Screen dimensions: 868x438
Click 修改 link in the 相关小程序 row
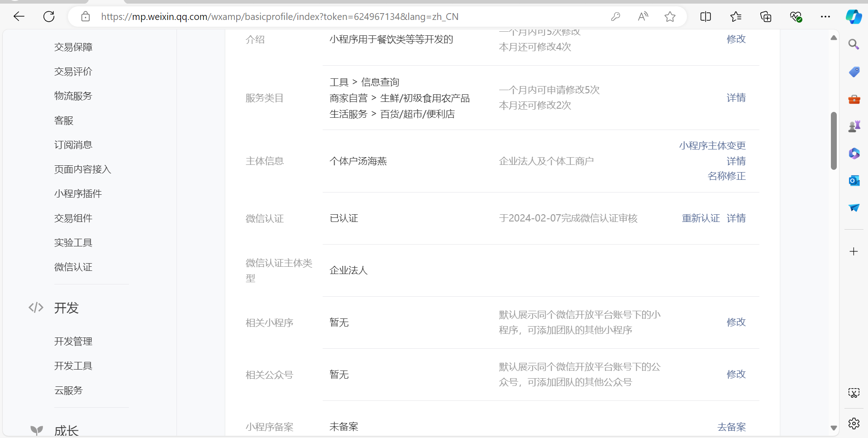(736, 322)
